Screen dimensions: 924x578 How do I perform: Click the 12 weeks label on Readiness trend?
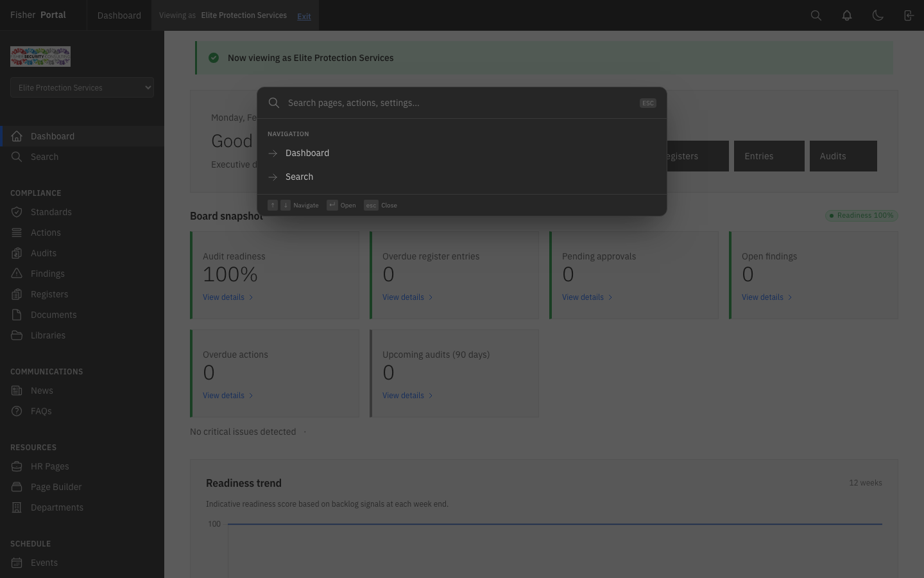click(x=866, y=483)
